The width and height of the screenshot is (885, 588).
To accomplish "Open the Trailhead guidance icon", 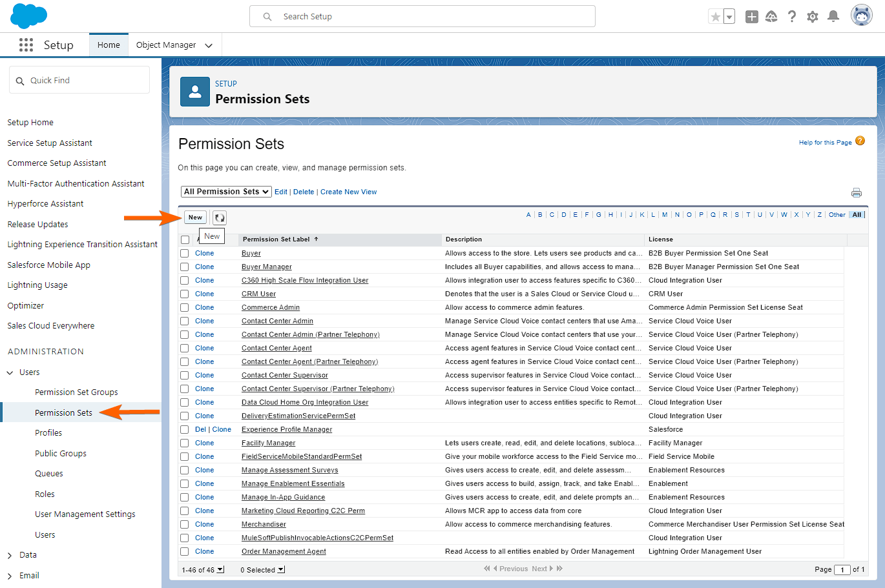I will [x=771, y=17].
